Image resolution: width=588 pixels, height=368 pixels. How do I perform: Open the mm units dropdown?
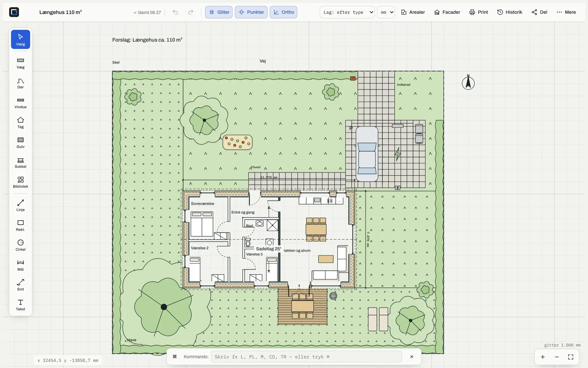(x=386, y=12)
